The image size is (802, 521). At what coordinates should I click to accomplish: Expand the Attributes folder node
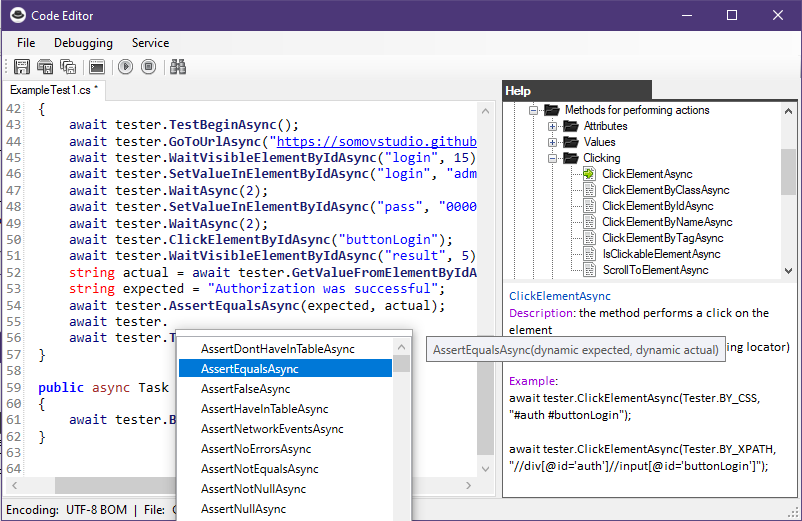pos(552,126)
